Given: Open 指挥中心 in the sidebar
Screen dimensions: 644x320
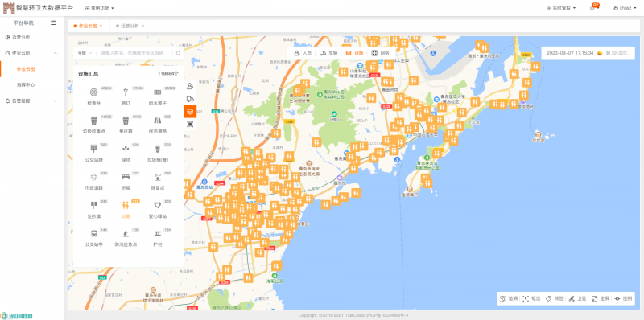Looking at the screenshot, I should (26, 85).
